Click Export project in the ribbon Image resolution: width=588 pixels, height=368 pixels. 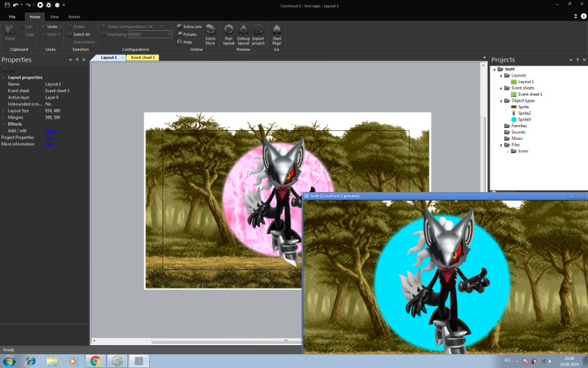pos(258,35)
